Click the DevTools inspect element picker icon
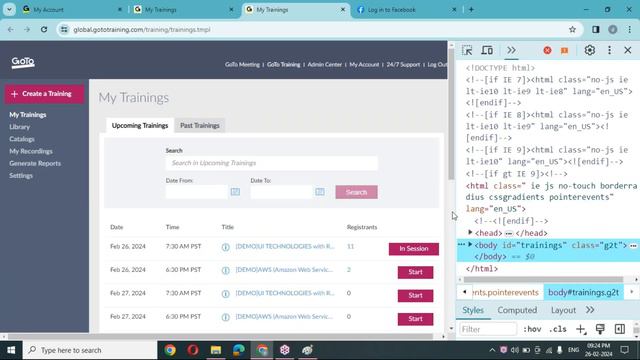This screenshot has height=360, width=640. (x=467, y=50)
